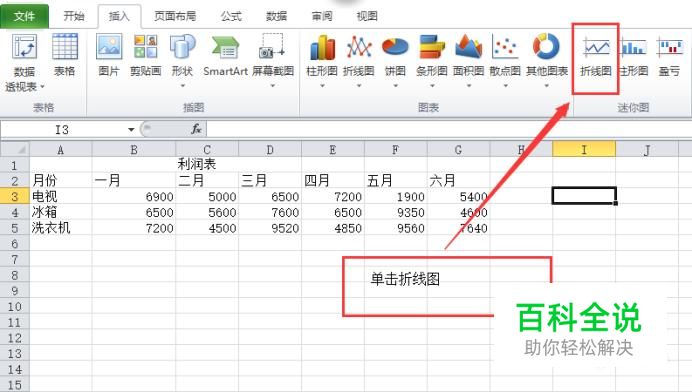The height and width of the screenshot is (392, 692).
Task: Click the Win/Loss (盈亏) sparkline
Action: coord(669,57)
